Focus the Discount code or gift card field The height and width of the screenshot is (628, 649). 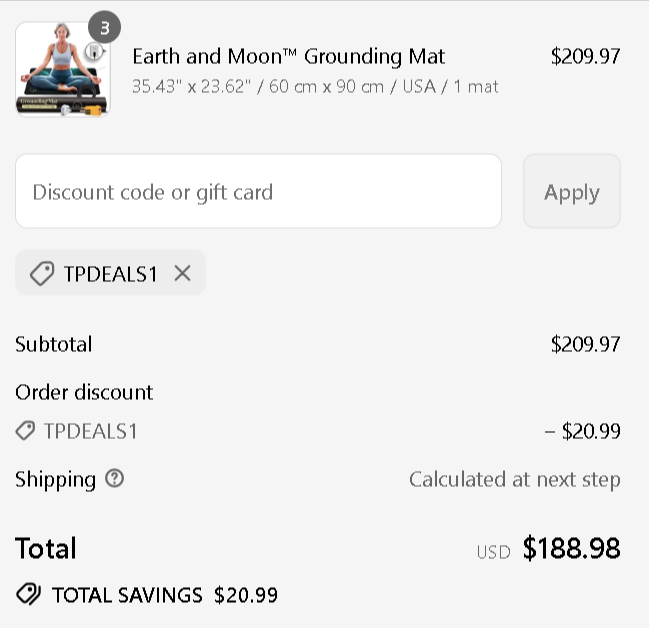258,191
